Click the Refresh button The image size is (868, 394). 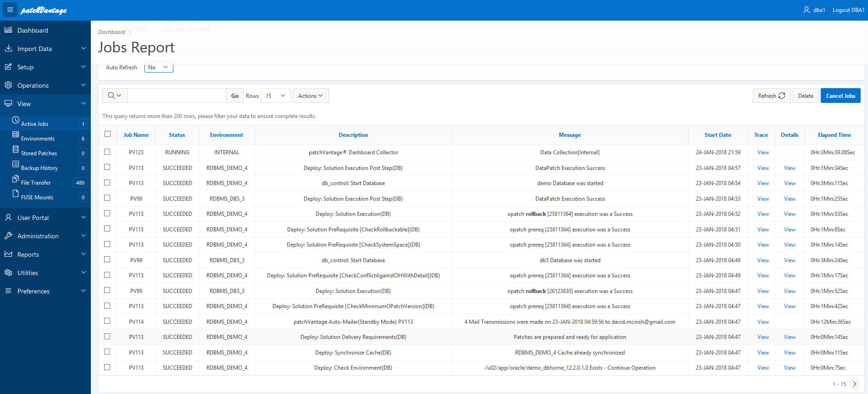click(x=772, y=96)
